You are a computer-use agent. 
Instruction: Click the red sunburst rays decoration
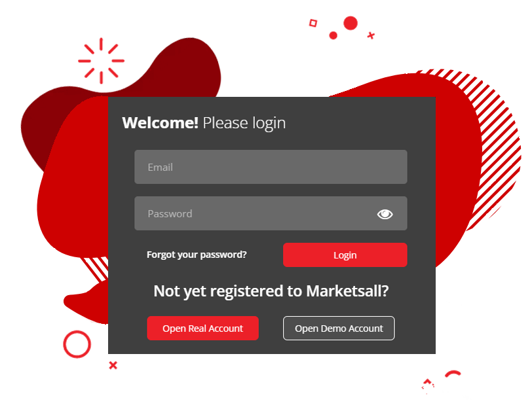pyautogui.click(x=101, y=61)
